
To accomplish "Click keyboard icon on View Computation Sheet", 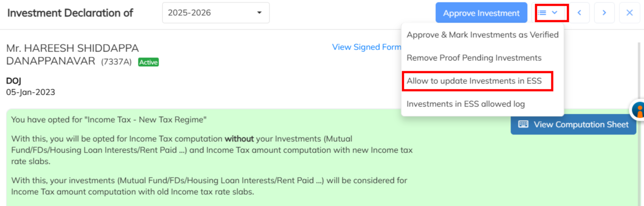I will coord(523,125).
